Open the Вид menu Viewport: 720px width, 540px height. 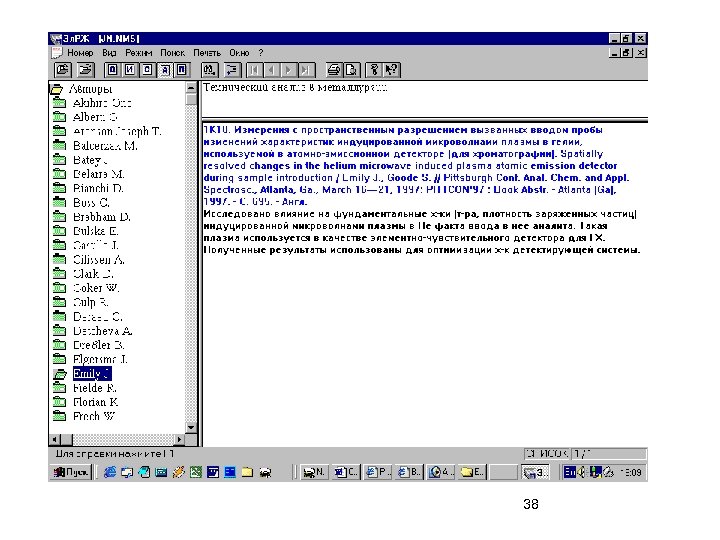[x=109, y=53]
